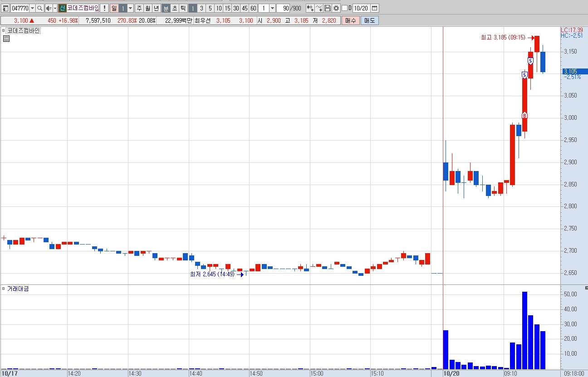Select the 틱 (tick) period button

pyautogui.click(x=182, y=8)
